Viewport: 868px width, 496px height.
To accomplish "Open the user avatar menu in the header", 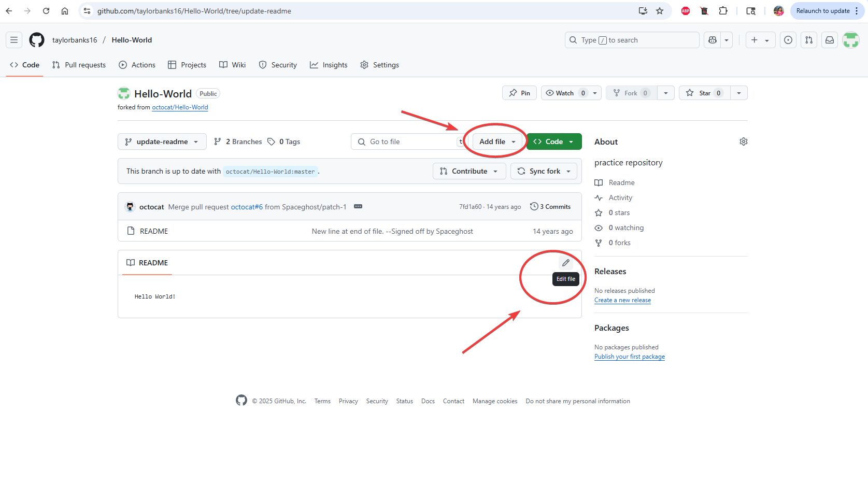I will [851, 40].
